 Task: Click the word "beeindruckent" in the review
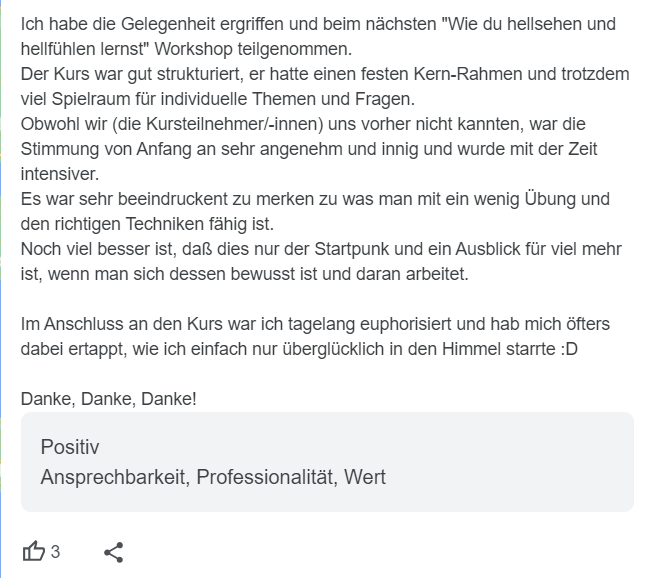(173, 199)
